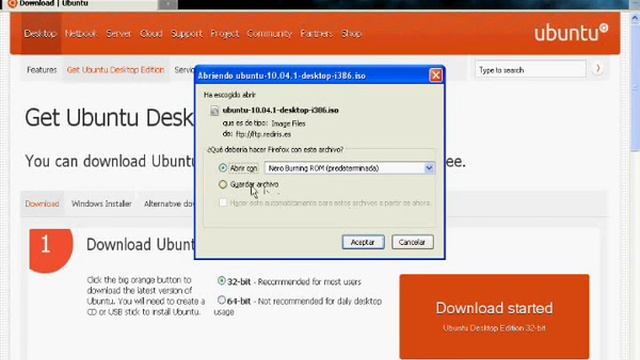Click the scrollbar up arrow
Viewport: 640px width, 360px height.
[635, 18]
